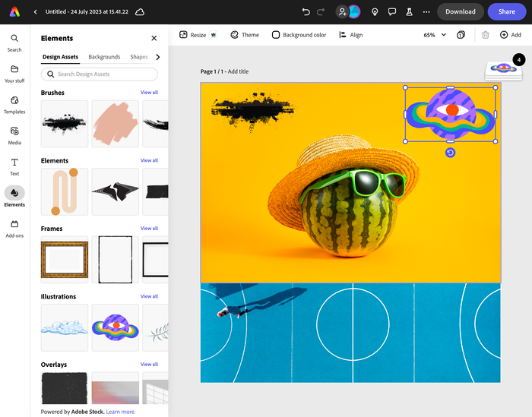Open the Media panel
532x417 pixels.
click(x=14, y=135)
